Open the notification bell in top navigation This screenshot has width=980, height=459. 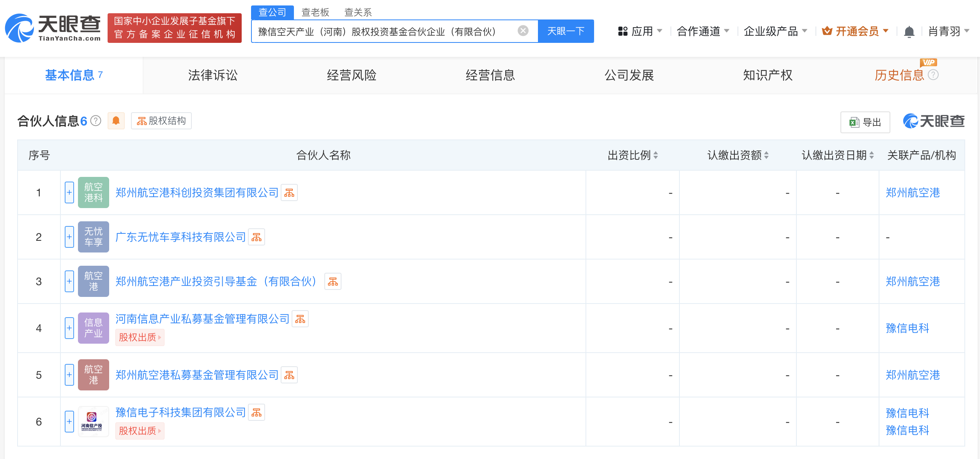(x=909, y=31)
